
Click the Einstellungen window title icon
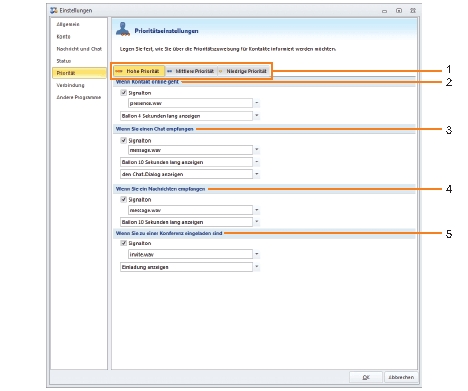pos(54,10)
